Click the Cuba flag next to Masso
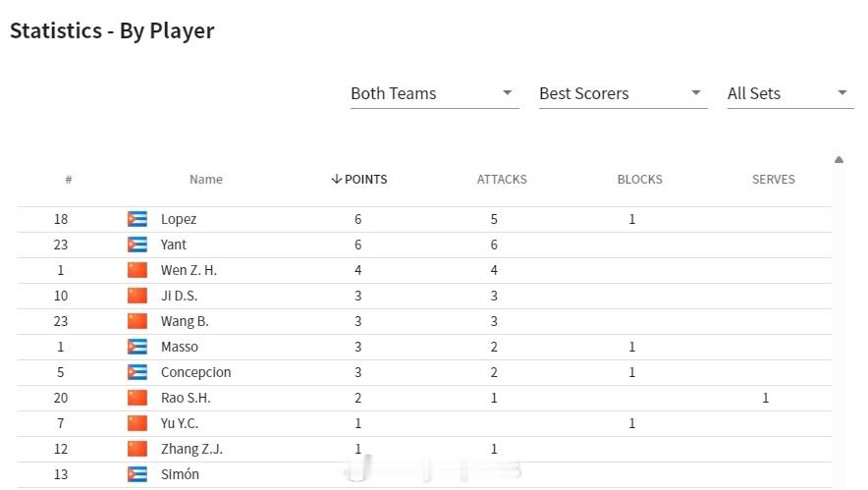 (x=137, y=347)
